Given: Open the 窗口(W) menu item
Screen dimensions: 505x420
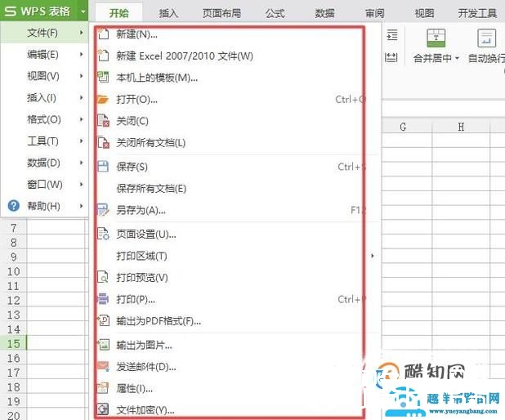Looking at the screenshot, I should click(x=44, y=184).
